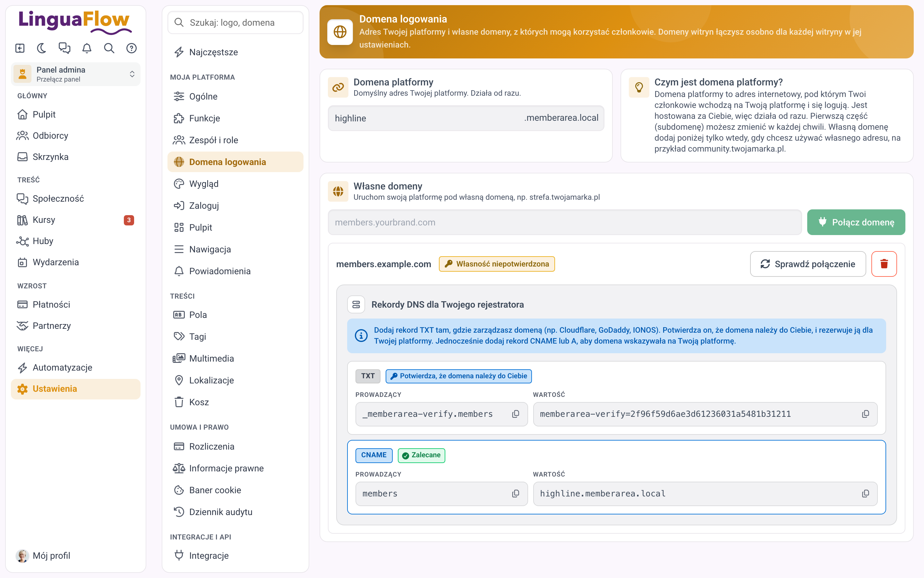Open Automatyzacje in main sidebar

[76, 367]
